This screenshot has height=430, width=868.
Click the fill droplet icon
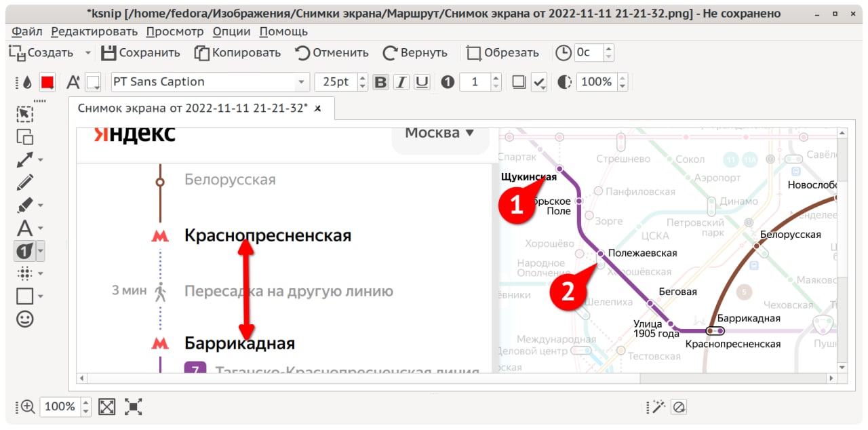tap(27, 82)
